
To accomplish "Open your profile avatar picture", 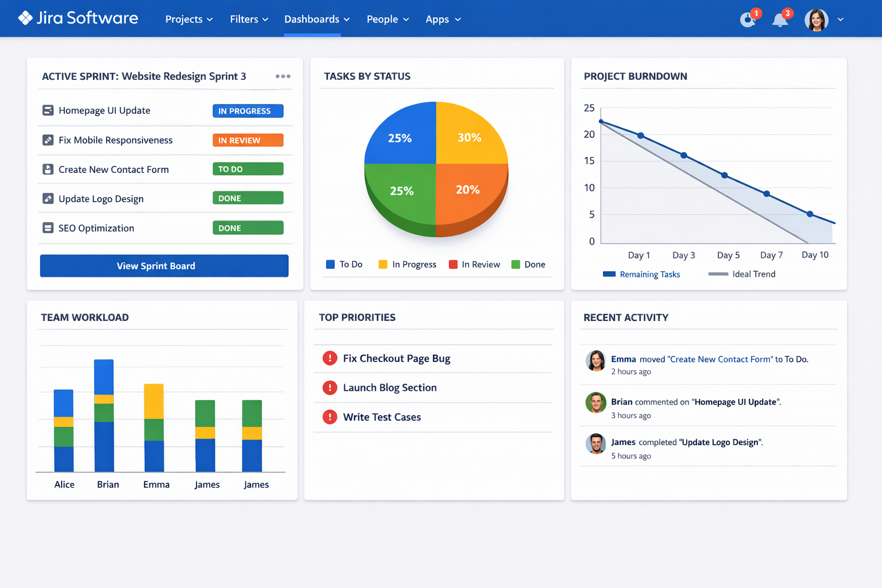I will [816, 19].
